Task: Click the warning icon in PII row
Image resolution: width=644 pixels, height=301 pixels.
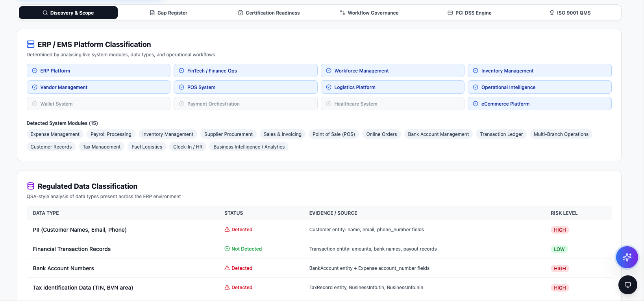Action: pyautogui.click(x=227, y=229)
